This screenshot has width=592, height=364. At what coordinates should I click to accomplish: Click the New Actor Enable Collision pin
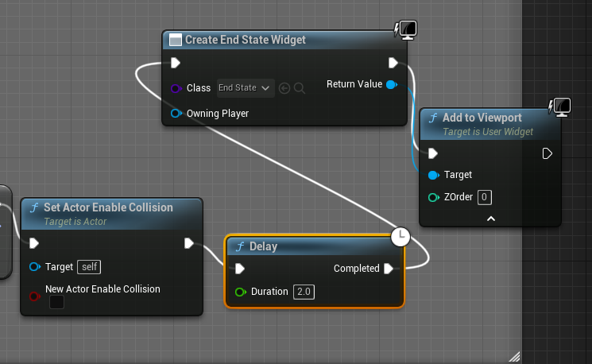(34, 296)
